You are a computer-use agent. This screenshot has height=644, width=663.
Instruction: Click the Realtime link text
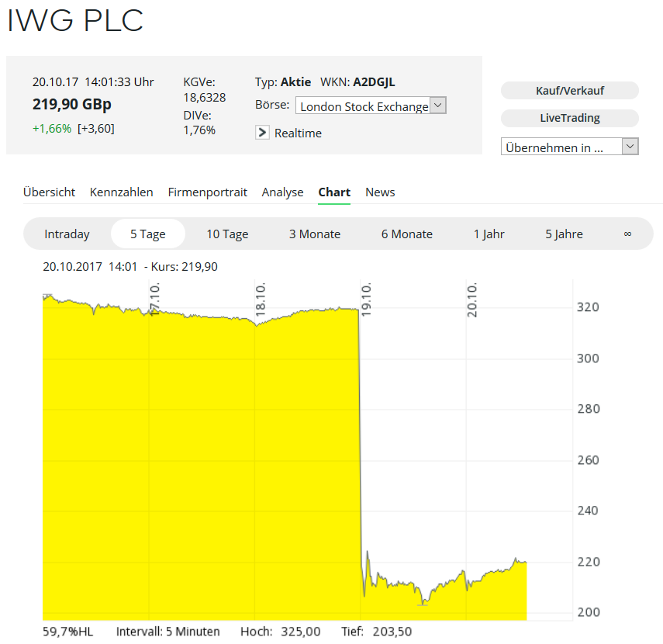click(298, 133)
